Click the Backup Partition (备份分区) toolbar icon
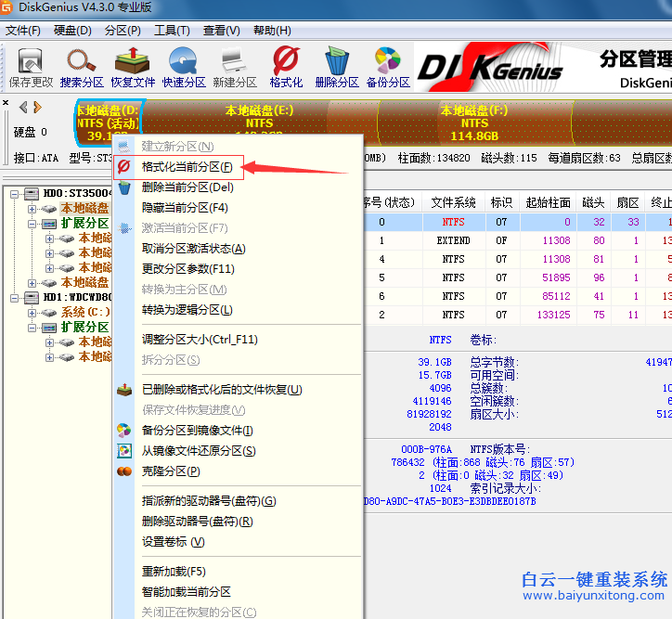 click(388, 67)
